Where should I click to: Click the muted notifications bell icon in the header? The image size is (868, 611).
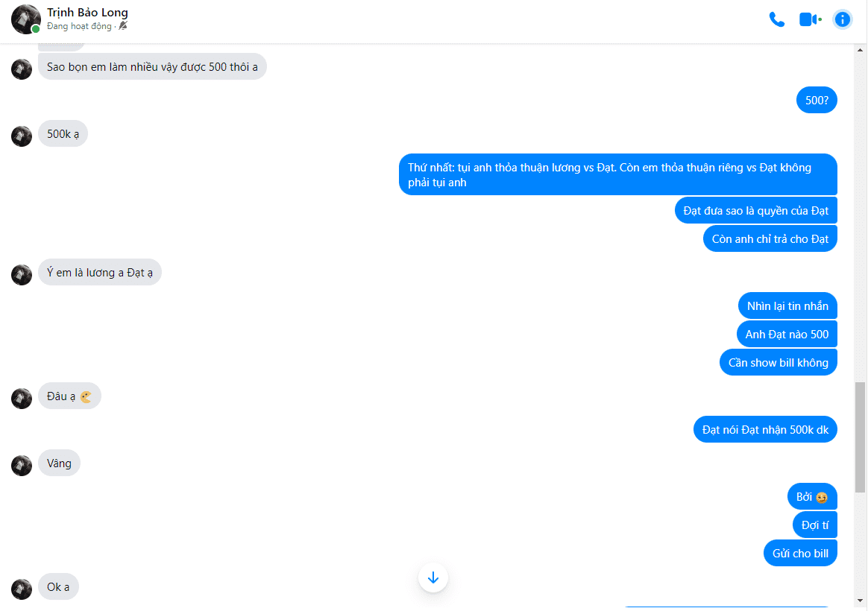[123, 26]
